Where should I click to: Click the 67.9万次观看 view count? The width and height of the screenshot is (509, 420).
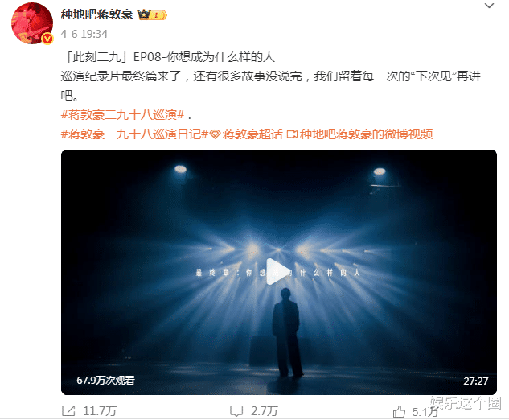[105, 381]
